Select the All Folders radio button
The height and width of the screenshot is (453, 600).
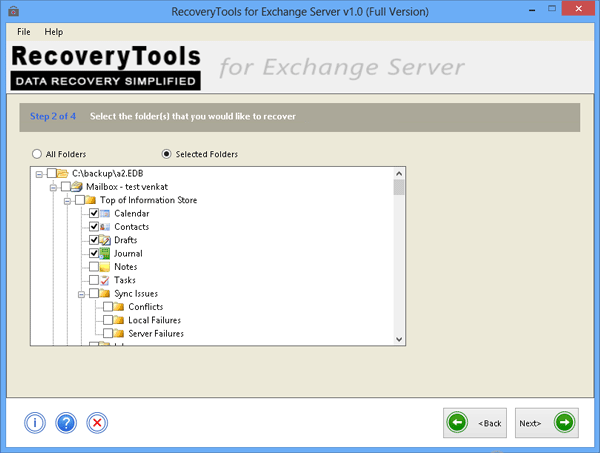[37, 154]
